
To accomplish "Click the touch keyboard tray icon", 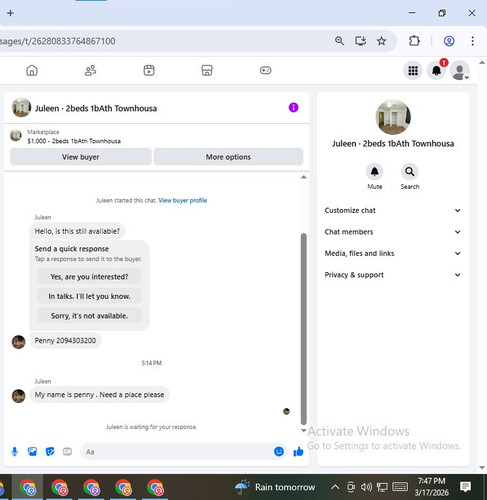I will pyautogui.click(x=400, y=487).
